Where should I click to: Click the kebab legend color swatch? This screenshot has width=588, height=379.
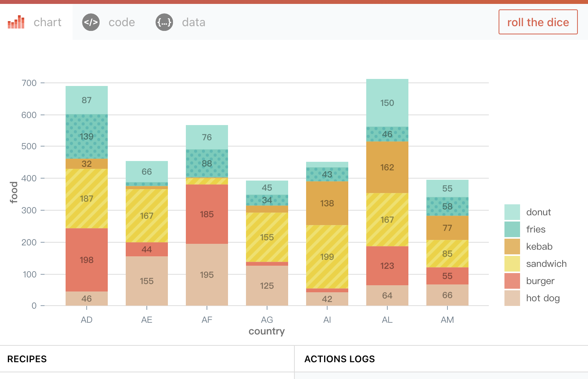(x=512, y=247)
